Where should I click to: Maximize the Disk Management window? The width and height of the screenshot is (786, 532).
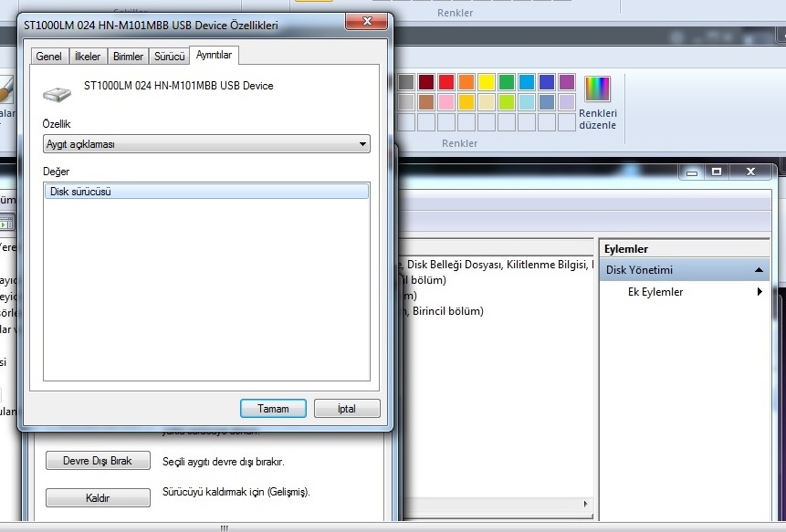pos(717,172)
